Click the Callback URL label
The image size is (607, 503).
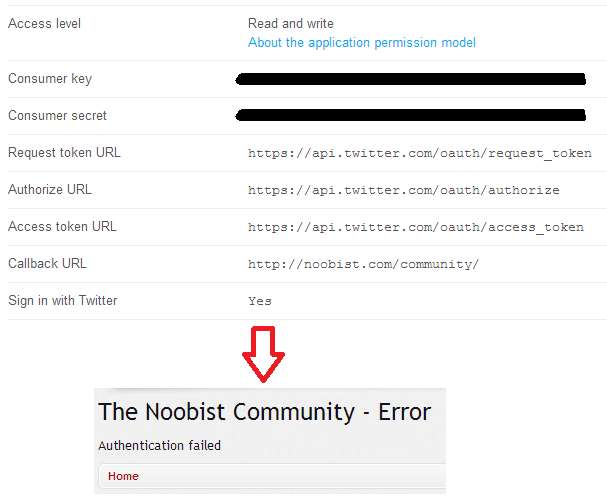[x=47, y=263]
